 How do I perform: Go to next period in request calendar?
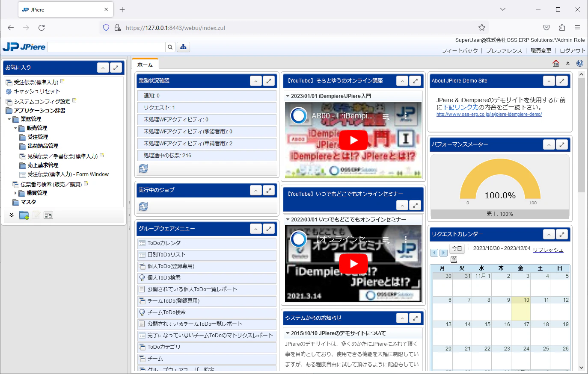coord(443,253)
